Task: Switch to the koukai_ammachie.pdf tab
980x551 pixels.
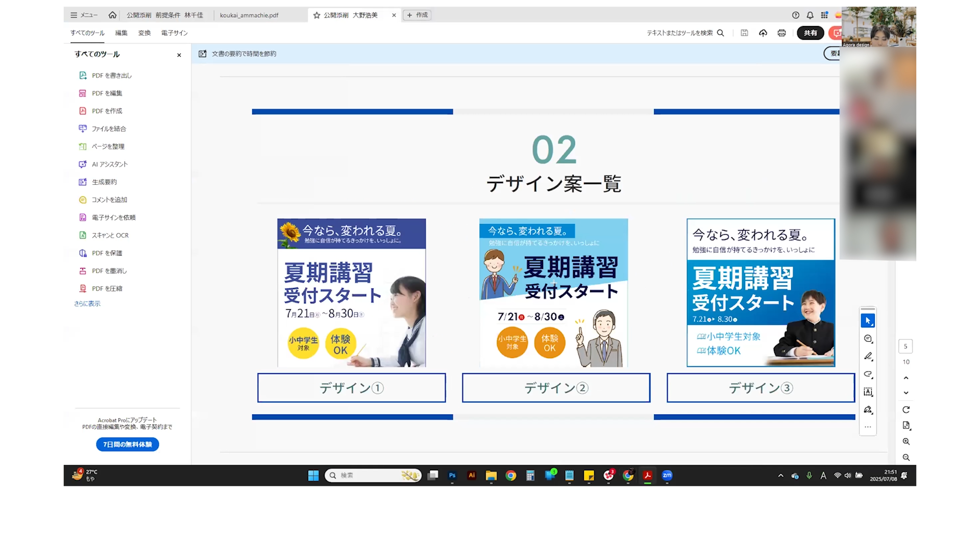Action: (x=249, y=15)
